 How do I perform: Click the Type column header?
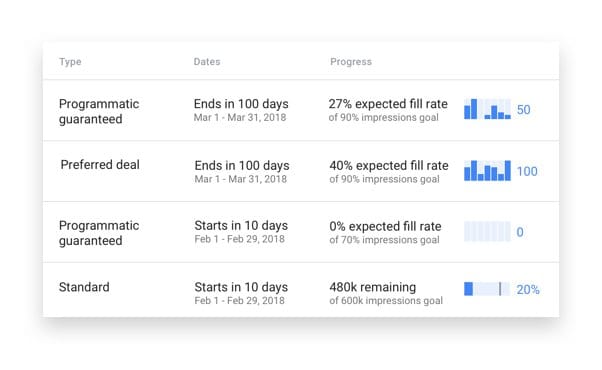point(70,62)
